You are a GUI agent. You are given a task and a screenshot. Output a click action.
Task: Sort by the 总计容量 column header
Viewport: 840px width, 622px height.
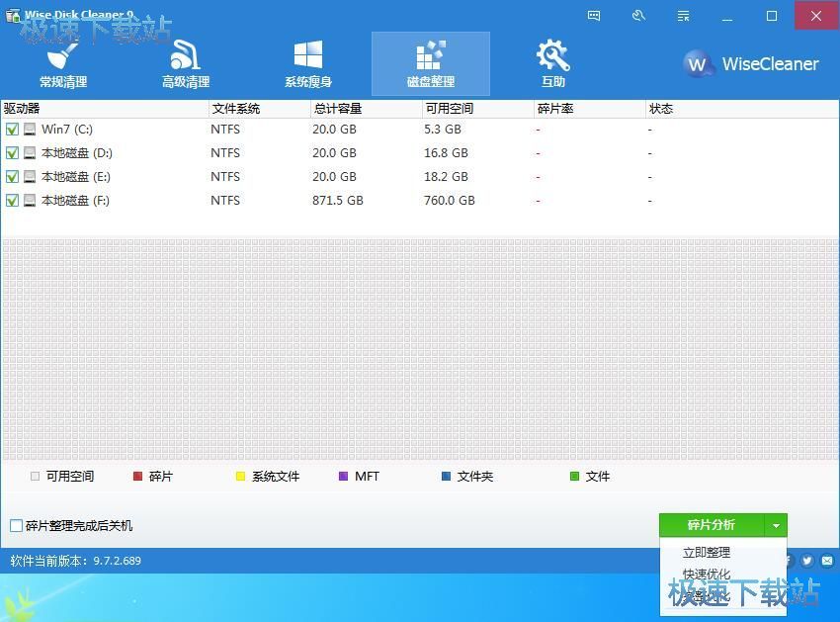tap(366, 109)
